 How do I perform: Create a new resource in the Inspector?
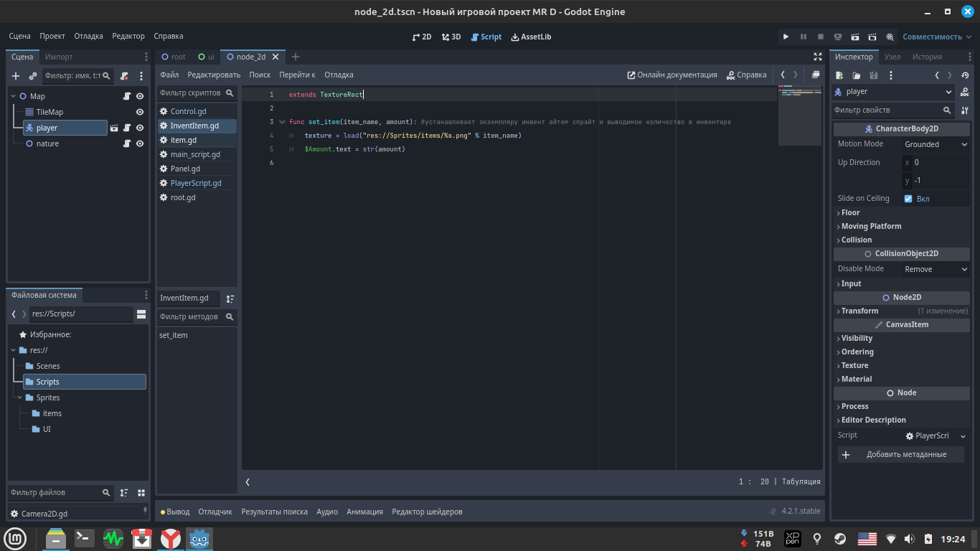839,75
